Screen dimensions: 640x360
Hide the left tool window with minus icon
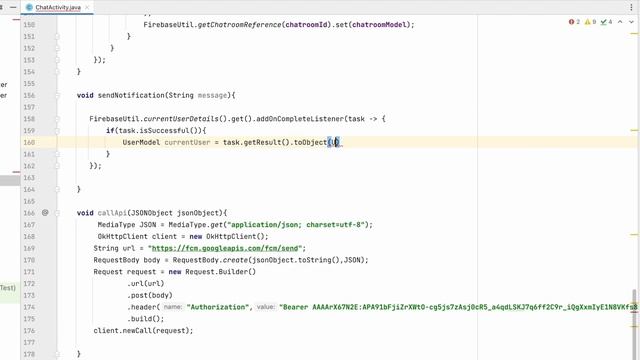(x=13, y=7)
